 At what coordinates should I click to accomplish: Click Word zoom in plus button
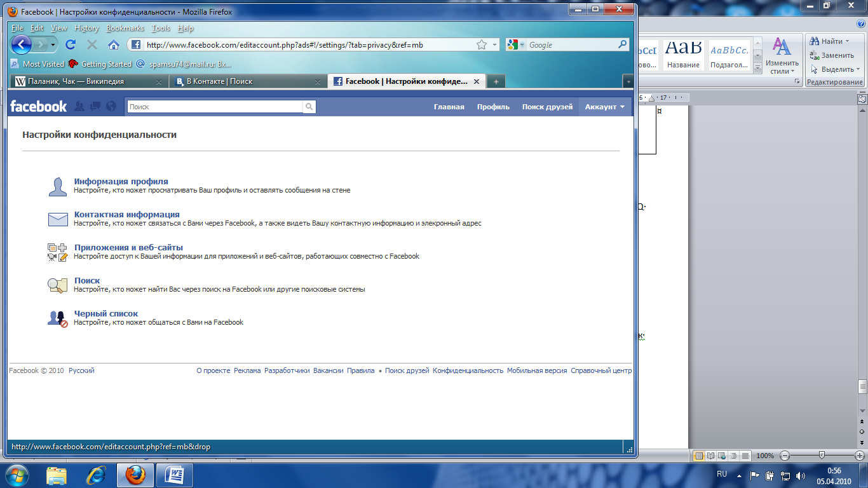tap(860, 456)
